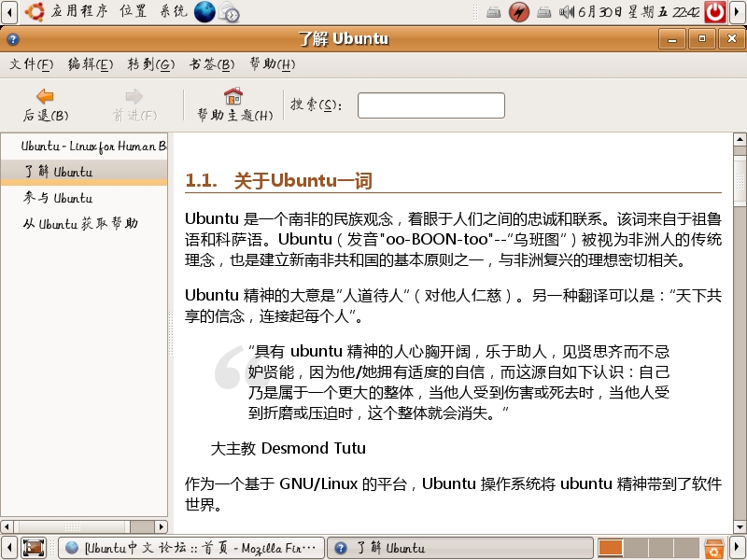Click the Back (后退) arrow icon

tap(45, 96)
